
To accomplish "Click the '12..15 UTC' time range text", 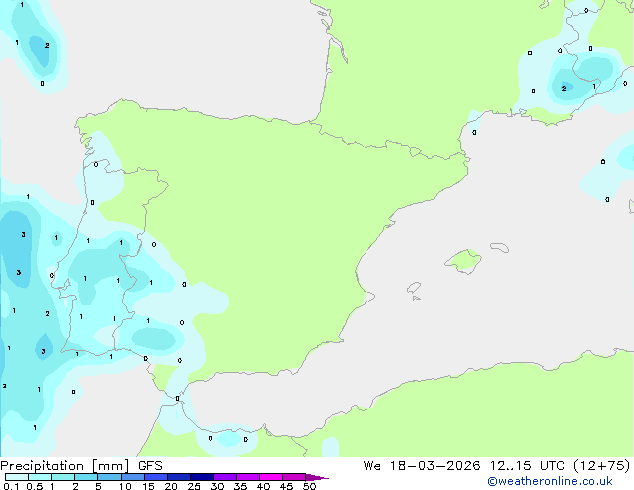I will click(x=526, y=466).
